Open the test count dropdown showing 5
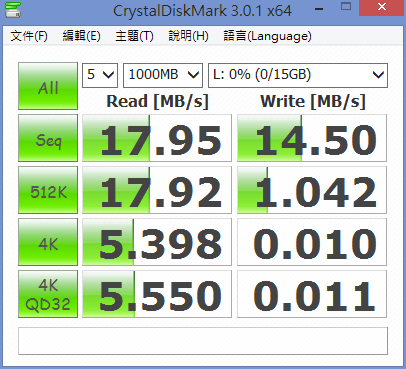 pyautogui.click(x=100, y=75)
